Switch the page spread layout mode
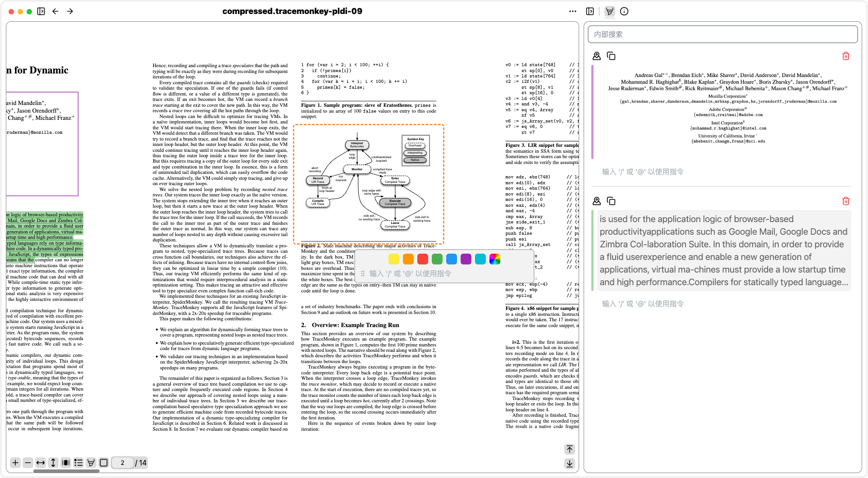The height and width of the screenshot is (478, 868). (x=66, y=463)
